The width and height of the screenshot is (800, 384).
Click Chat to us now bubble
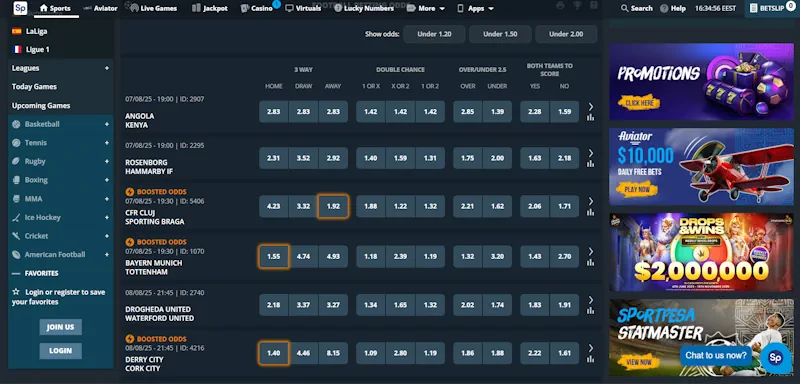(716, 355)
